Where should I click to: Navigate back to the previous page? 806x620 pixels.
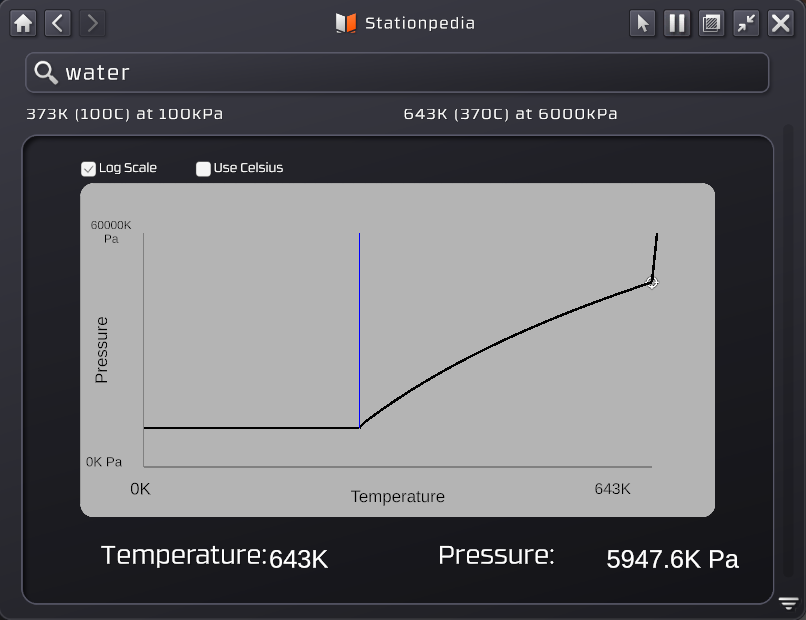coord(58,23)
